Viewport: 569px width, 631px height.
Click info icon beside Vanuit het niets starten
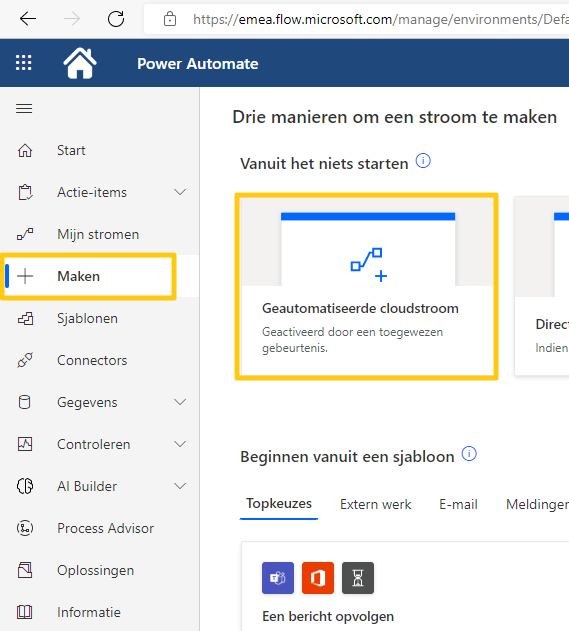pos(423,161)
